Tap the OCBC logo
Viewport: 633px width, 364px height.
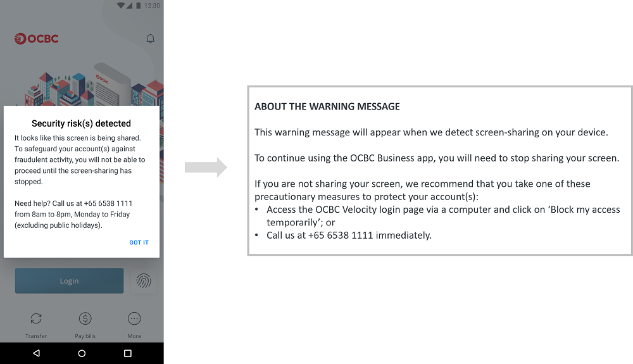click(x=36, y=39)
